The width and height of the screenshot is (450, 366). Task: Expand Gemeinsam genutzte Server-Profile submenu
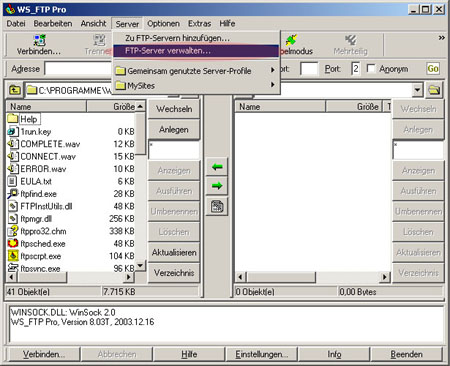coord(196,71)
